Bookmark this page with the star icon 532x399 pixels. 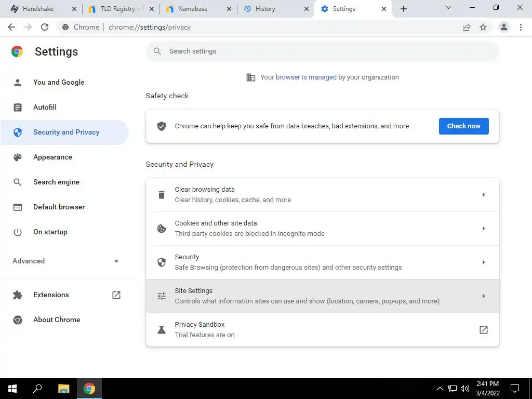pyautogui.click(x=483, y=27)
